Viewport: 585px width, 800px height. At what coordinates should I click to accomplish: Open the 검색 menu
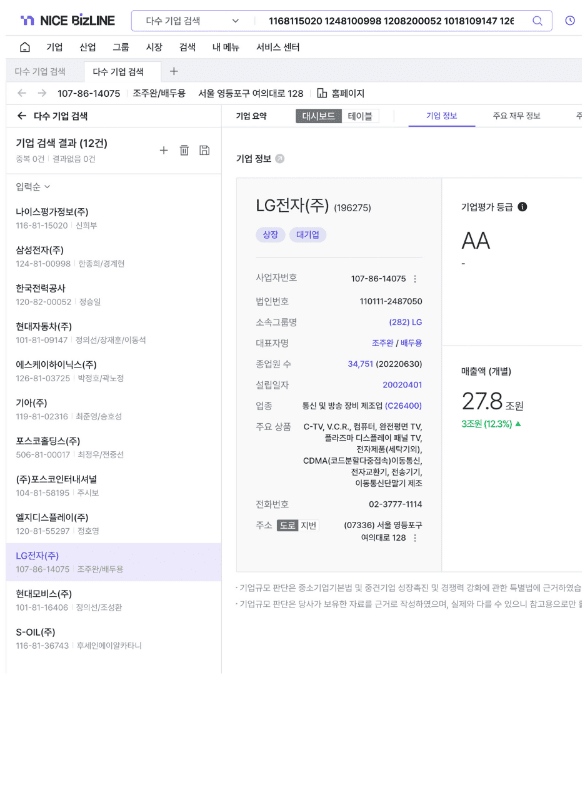click(187, 47)
